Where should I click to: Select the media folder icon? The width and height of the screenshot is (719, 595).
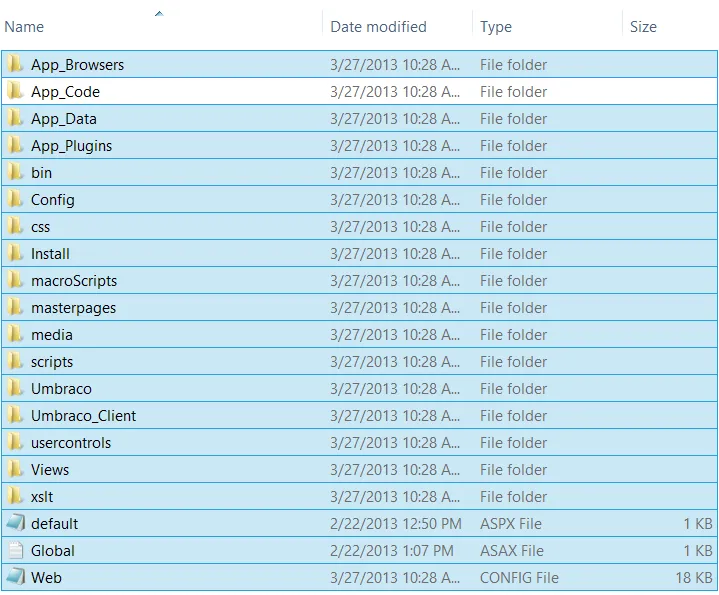point(15,335)
